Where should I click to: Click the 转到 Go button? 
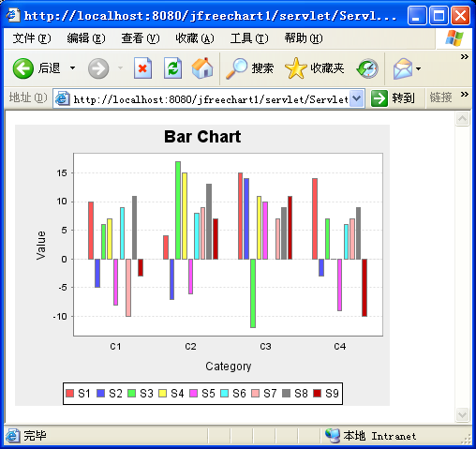point(394,98)
